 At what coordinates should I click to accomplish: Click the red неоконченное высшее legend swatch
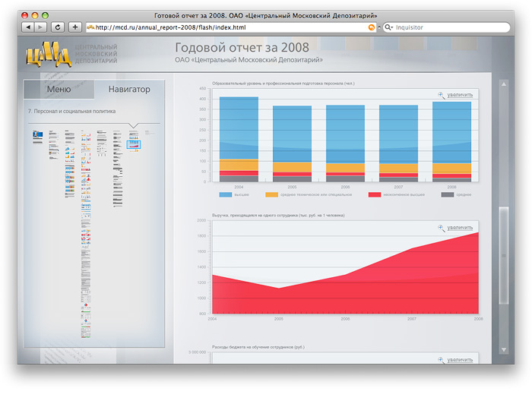pos(374,195)
